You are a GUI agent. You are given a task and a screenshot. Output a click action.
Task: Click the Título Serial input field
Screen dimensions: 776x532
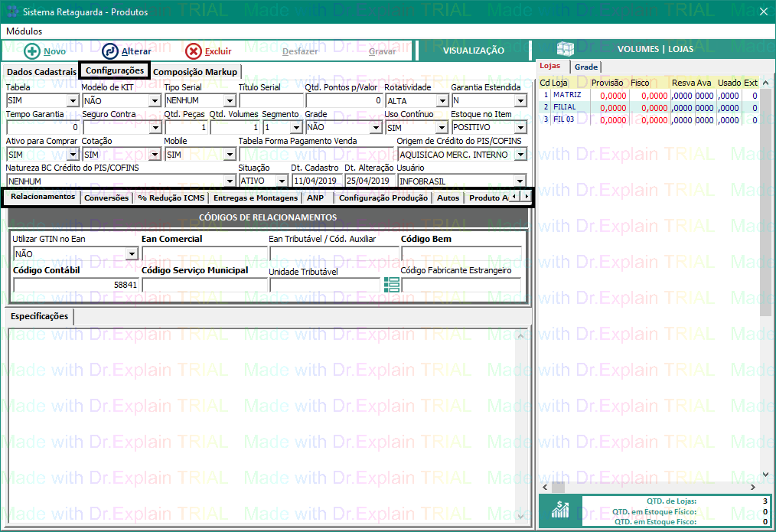click(271, 100)
